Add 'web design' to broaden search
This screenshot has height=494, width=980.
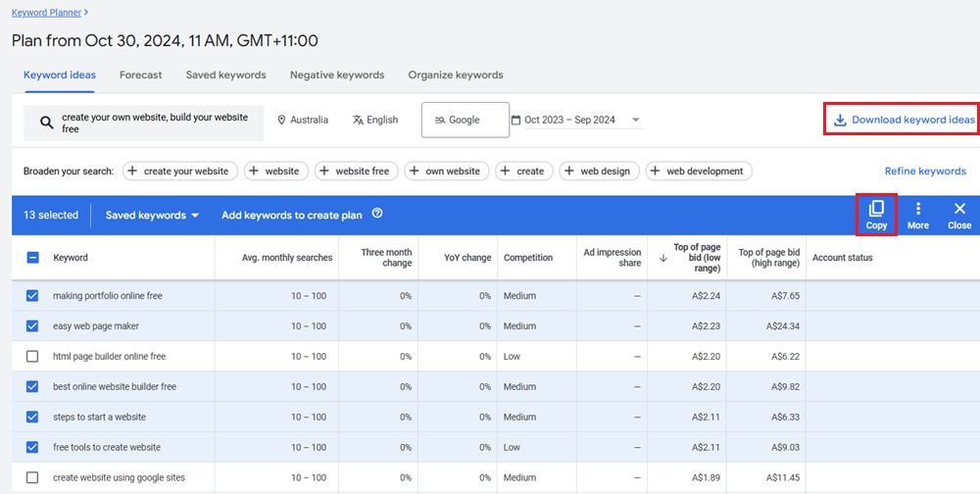coord(600,171)
